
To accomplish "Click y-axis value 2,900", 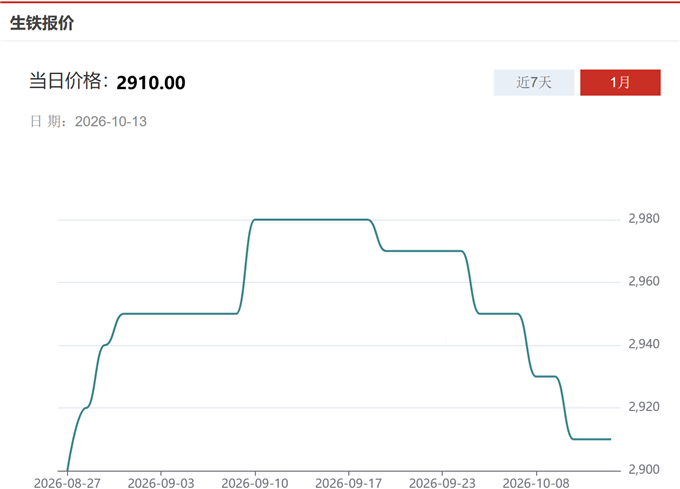I will pos(644,469).
